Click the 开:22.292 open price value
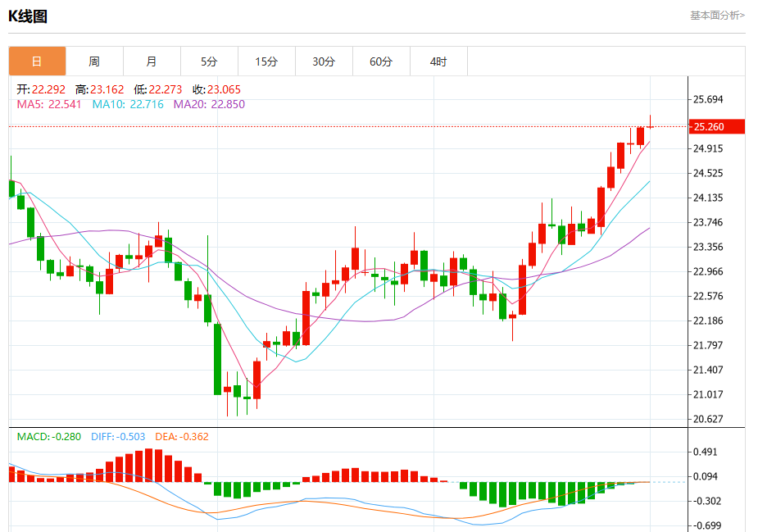The image size is (758, 532). tap(41, 89)
